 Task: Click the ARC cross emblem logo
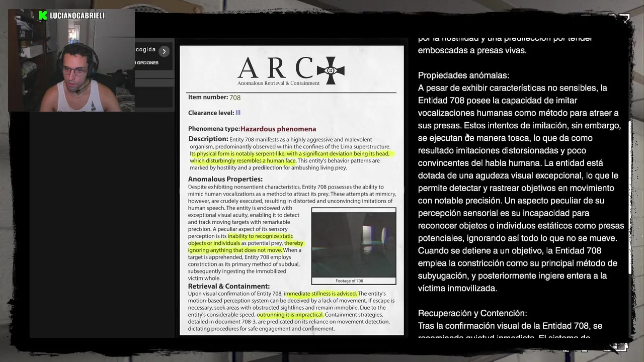[331, 70]
